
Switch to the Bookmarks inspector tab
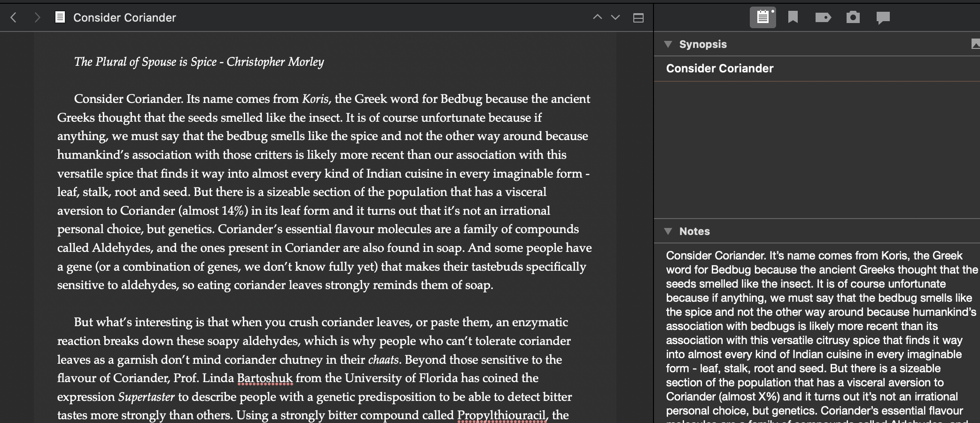[793, 18]
